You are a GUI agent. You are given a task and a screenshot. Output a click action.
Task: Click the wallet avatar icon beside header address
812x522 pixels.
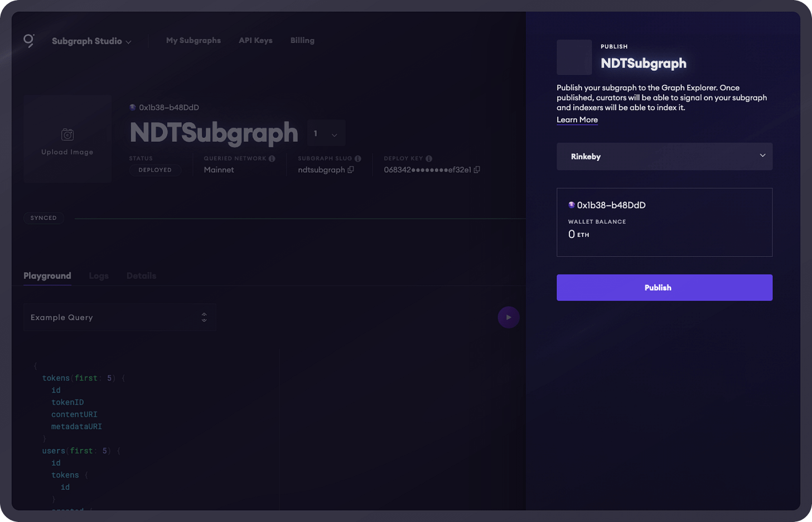coord(133,107)
